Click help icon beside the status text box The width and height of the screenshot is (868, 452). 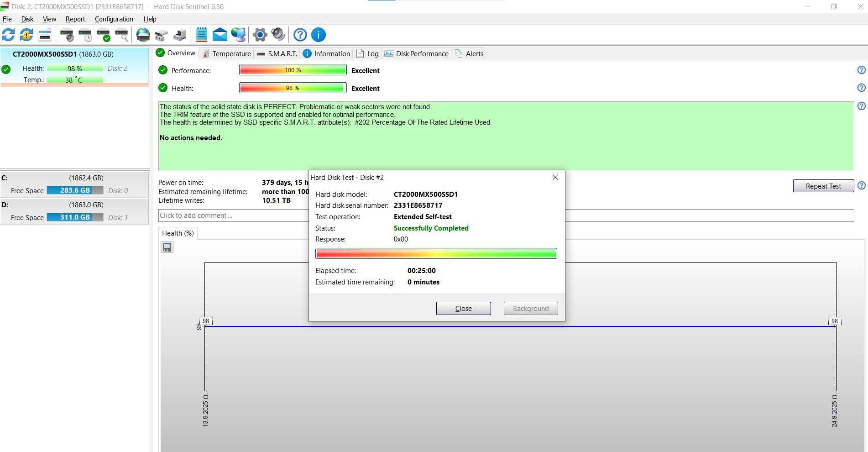(x=861, y=106)
